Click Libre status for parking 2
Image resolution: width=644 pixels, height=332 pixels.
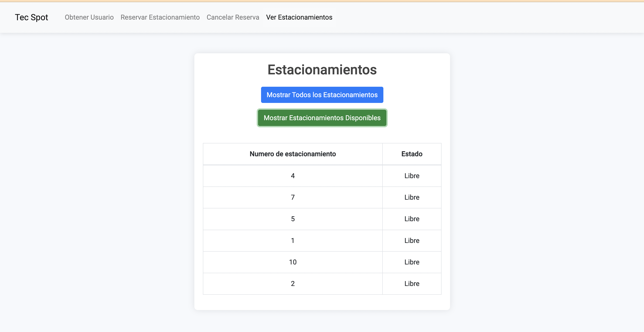[412, 283]
